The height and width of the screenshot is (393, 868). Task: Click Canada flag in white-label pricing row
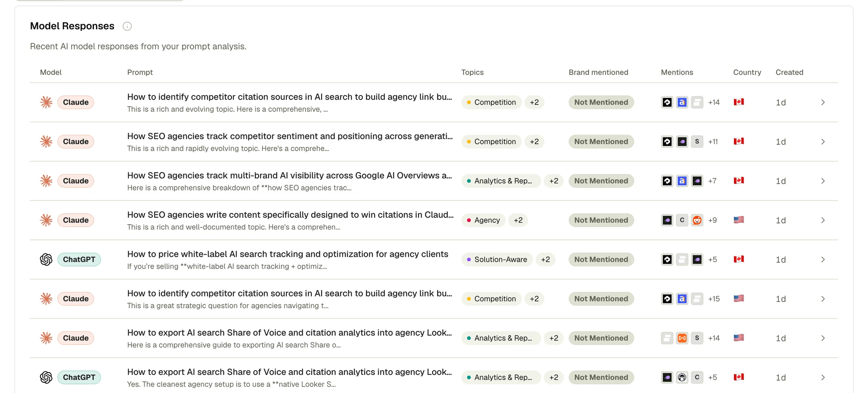(739, 259)
